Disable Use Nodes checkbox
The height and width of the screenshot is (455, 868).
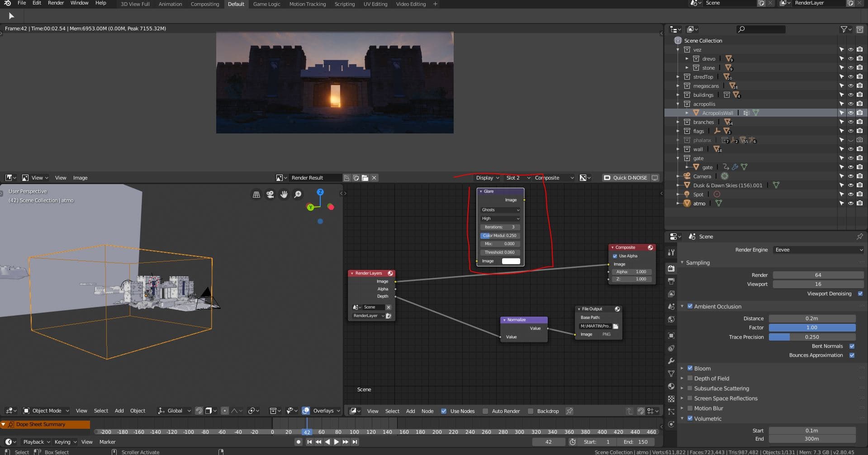click(444, 411)
